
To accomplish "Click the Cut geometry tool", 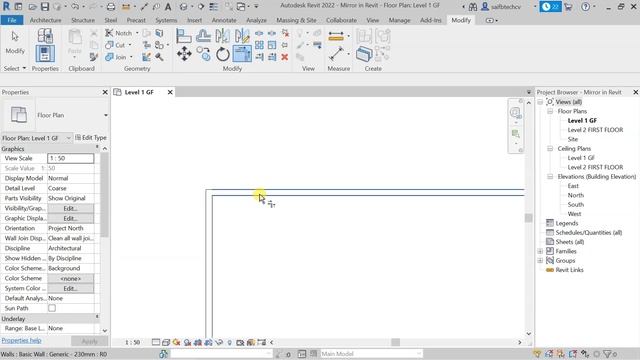I will pos(116,45).
